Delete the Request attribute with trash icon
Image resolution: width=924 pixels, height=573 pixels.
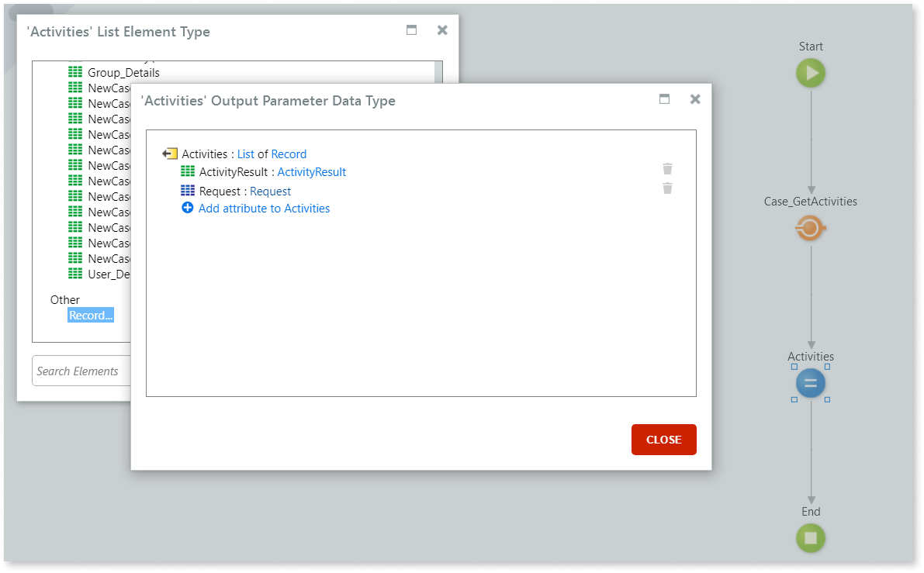coord(667,188)
